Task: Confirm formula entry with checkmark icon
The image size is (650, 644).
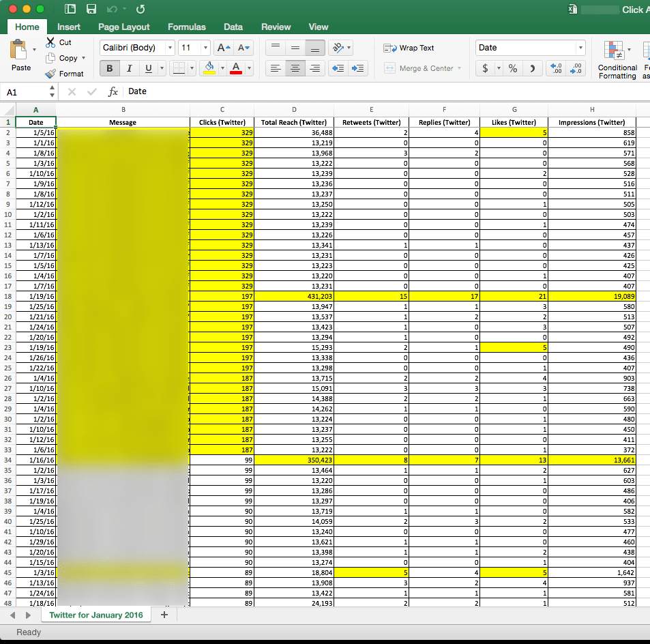Action: 91,91
